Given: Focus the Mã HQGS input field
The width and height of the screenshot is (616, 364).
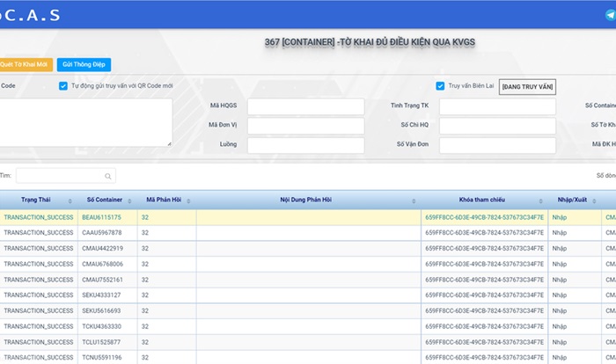Looking at the screenshot, I should (x=305, y=106).
